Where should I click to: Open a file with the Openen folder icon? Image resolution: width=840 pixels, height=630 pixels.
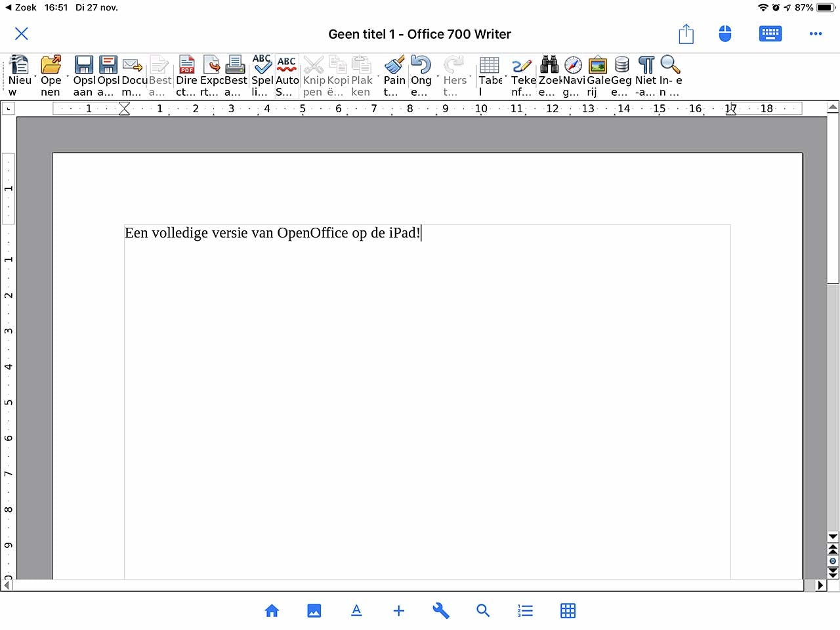pos(51,64)
